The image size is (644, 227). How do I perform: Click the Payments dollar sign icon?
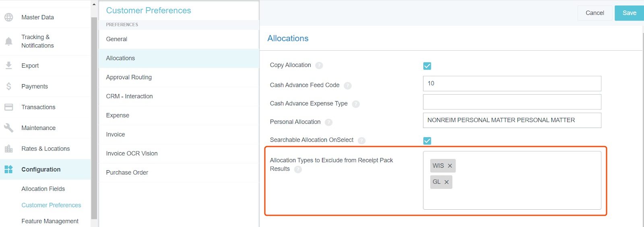(8, 86)
